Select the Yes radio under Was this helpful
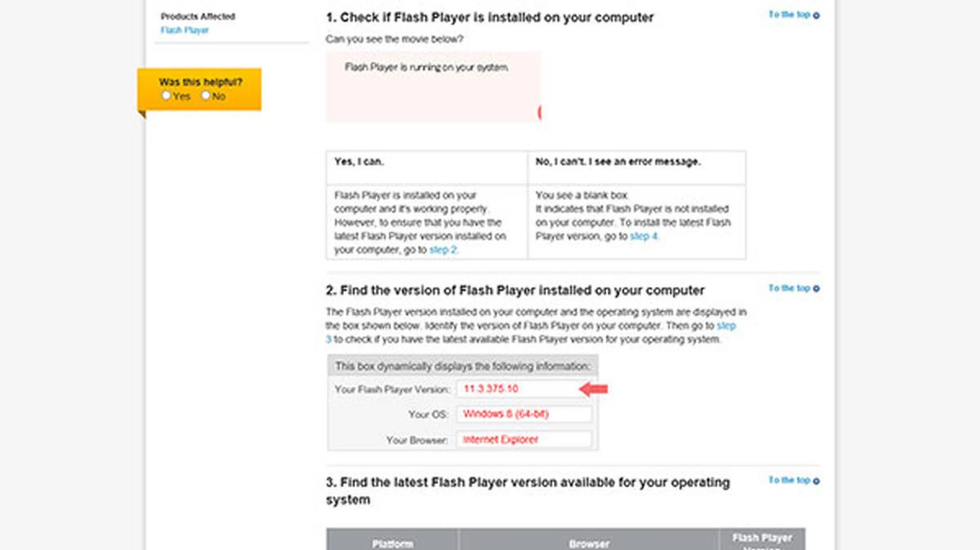The width and height of the screenshot is (980, 550). pos(166,95)
